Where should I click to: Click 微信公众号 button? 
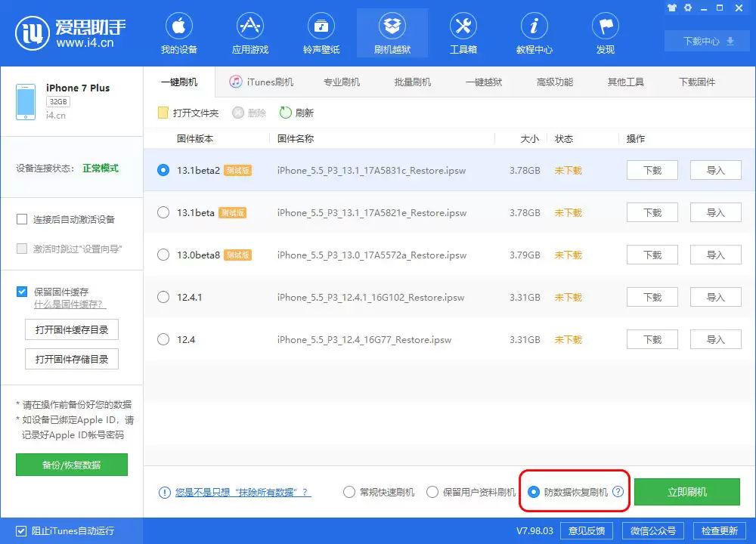point(653,531)
